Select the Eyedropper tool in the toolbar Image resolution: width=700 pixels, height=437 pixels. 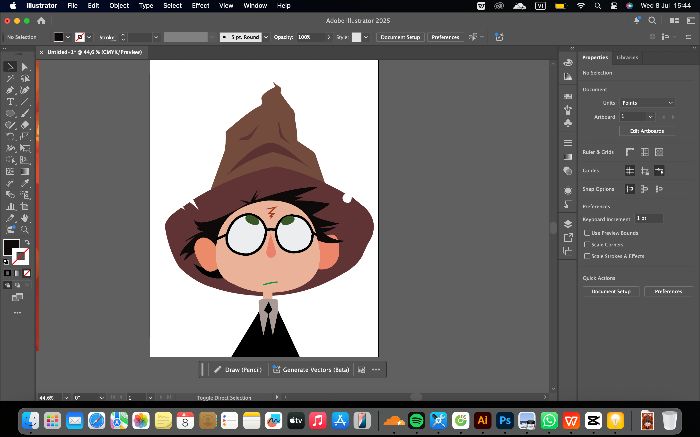tap(25, 183)
